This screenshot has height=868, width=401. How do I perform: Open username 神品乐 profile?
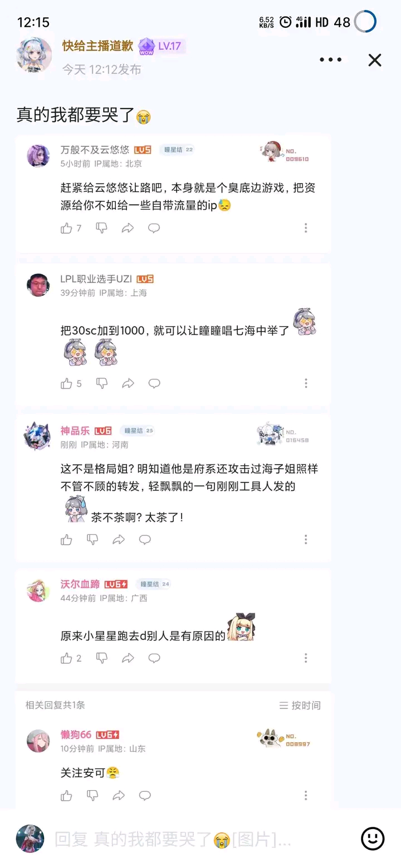pos(75,431)
